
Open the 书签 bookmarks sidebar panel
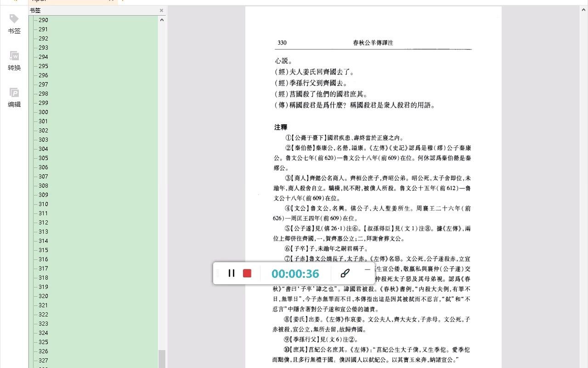coord(14,24)
